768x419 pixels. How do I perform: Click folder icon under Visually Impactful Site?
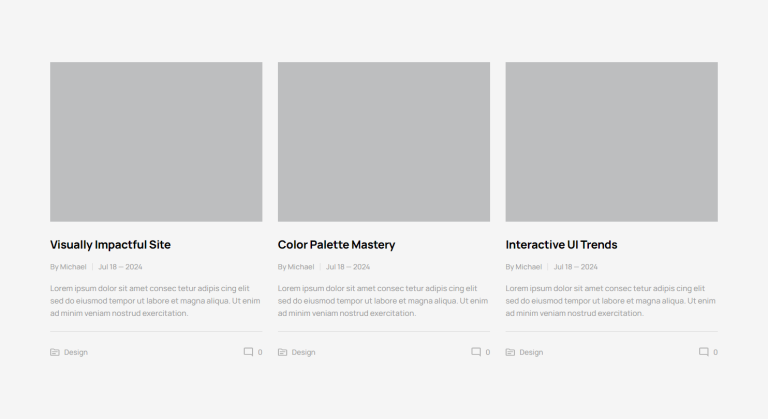tap(55, 352)
